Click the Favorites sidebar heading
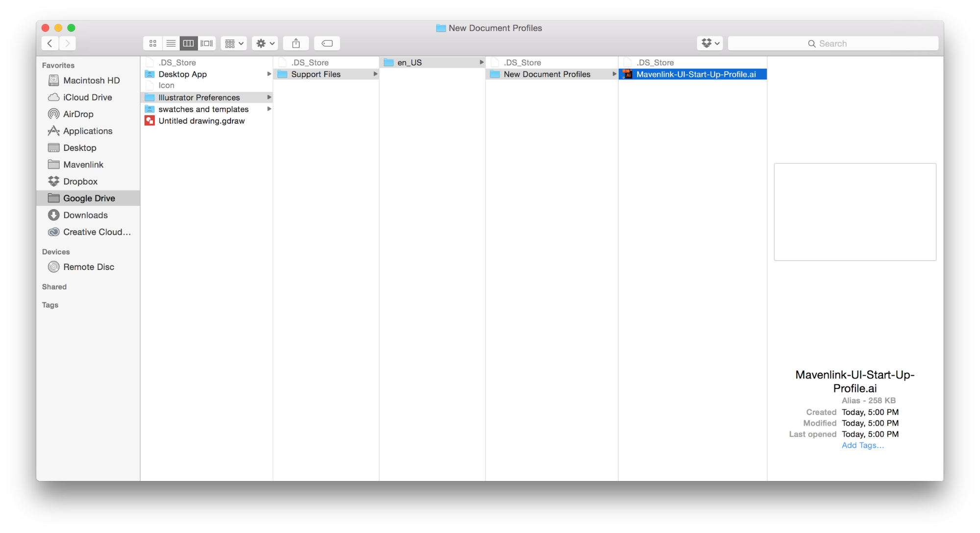 pos(58,66)
